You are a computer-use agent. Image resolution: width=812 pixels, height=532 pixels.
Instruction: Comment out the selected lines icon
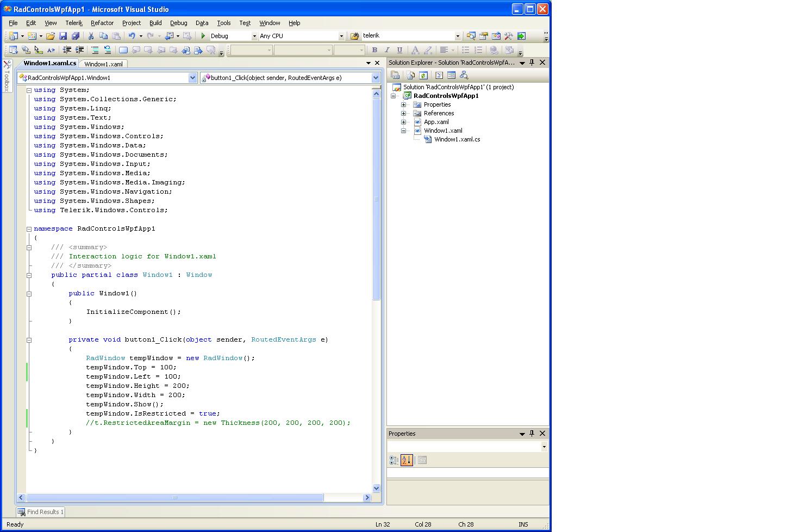click(x=95, y=50)
